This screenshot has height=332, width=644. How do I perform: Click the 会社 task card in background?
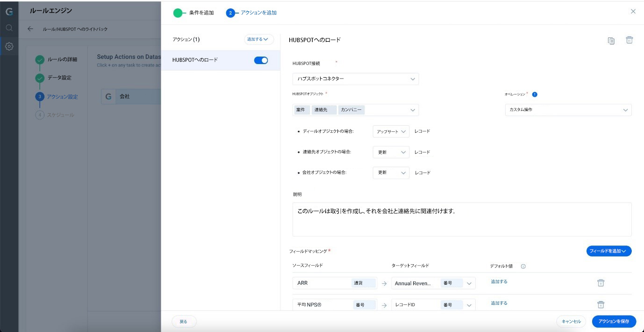coord(131,96)
